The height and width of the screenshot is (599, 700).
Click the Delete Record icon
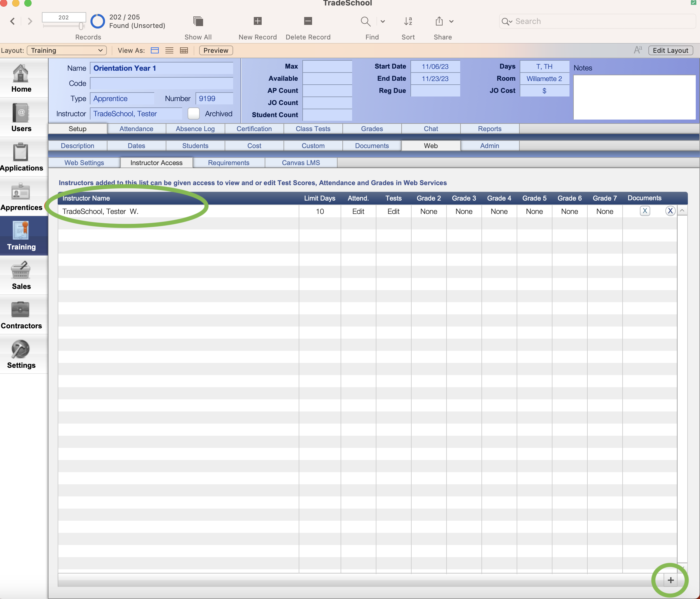tap(308, 21)
